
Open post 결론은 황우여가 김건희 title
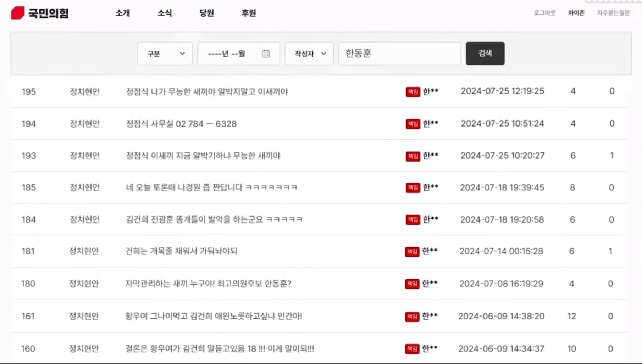coord(219,348)
